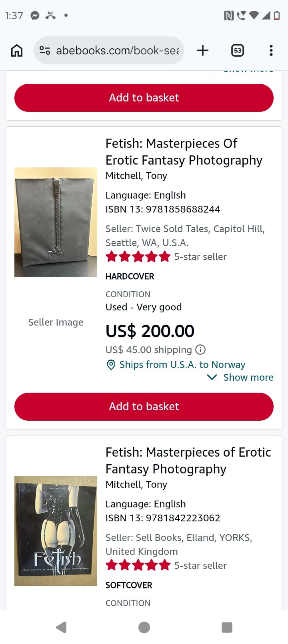Image resolution: width=288 pixels, height=644 pixels.
Task: Open the Fetish: Masterpieces Of Erotic Fantasy hardcover title
Action: pyautogui.click(x=184, y=152)
